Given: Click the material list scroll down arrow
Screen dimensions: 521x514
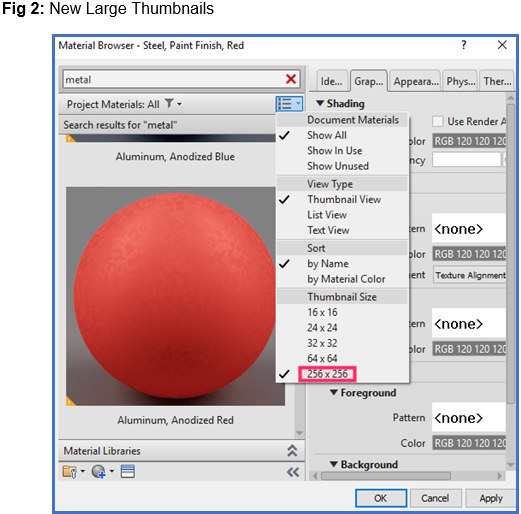Looking at the screenshot, I should click(299, 433).
